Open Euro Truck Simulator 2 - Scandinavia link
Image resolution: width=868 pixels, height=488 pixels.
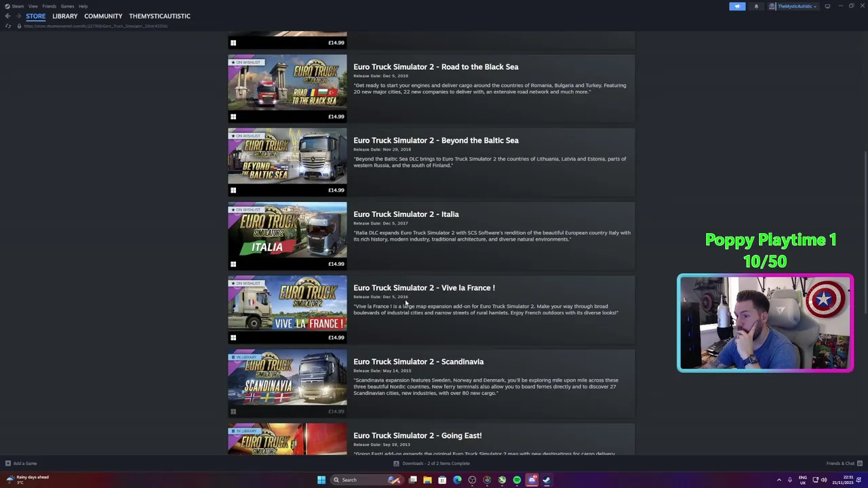[418, 361]
